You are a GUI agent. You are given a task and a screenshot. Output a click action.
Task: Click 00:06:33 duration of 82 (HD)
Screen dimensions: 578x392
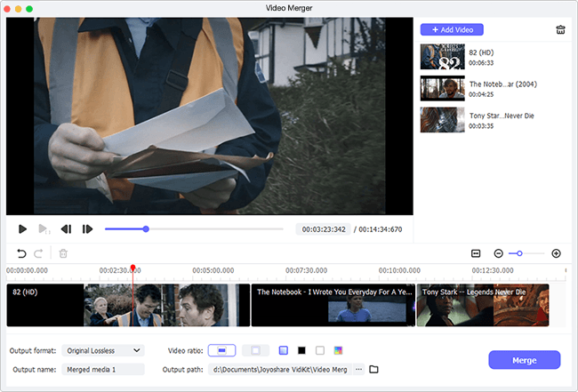481,63
